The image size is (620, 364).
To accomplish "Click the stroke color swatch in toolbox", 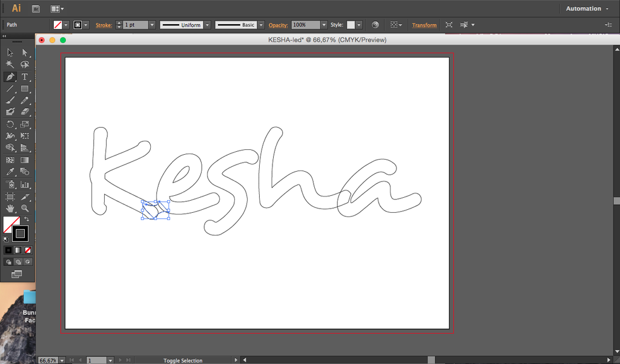I will tap(20, 233).
